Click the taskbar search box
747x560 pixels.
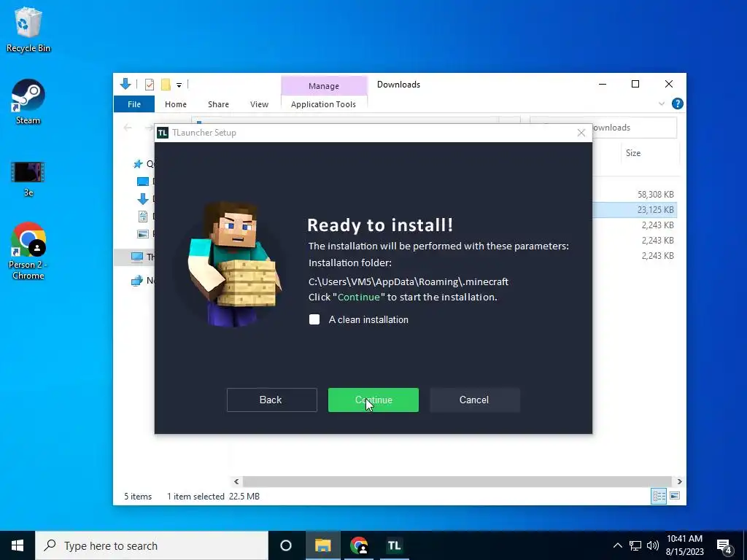[x=152, y=545]
